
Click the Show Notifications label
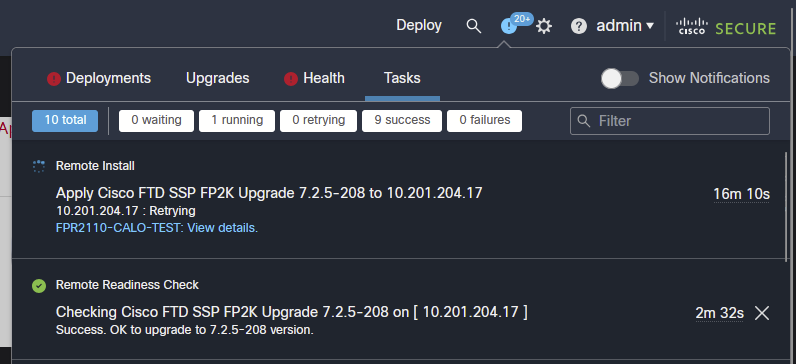(x=709, y=78)
